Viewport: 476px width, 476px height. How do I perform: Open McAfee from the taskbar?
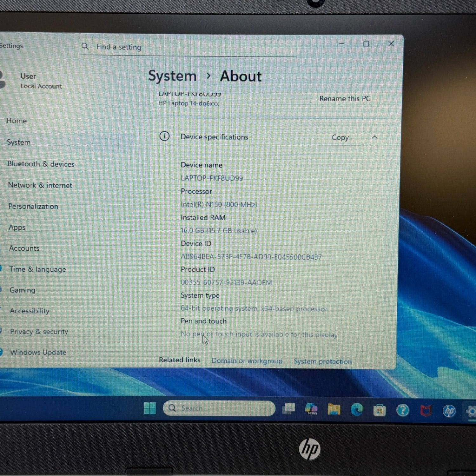426,411
